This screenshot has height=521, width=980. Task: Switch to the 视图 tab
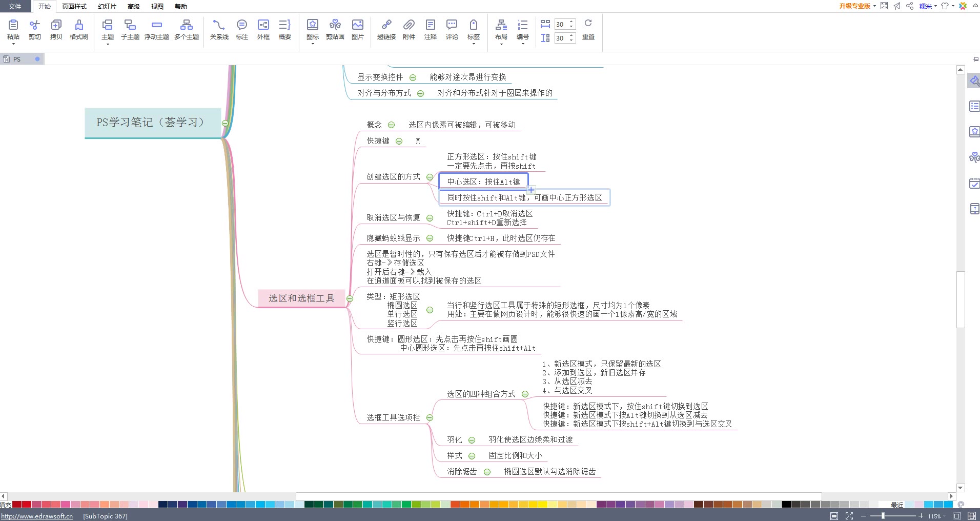(x=157, y=6)
